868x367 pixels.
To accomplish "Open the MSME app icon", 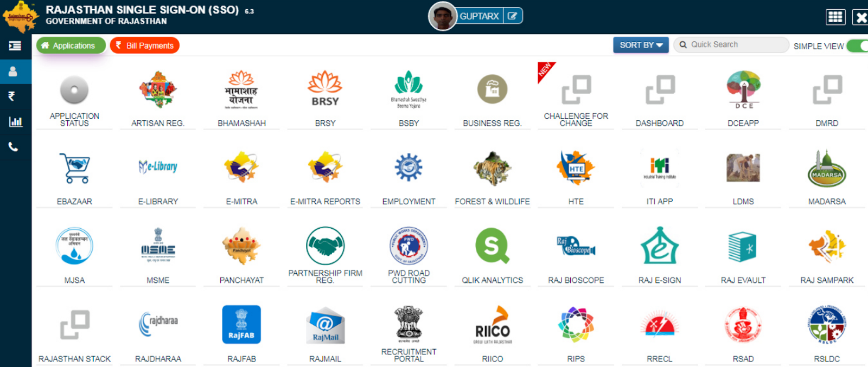I will click(x=158, y=246).
